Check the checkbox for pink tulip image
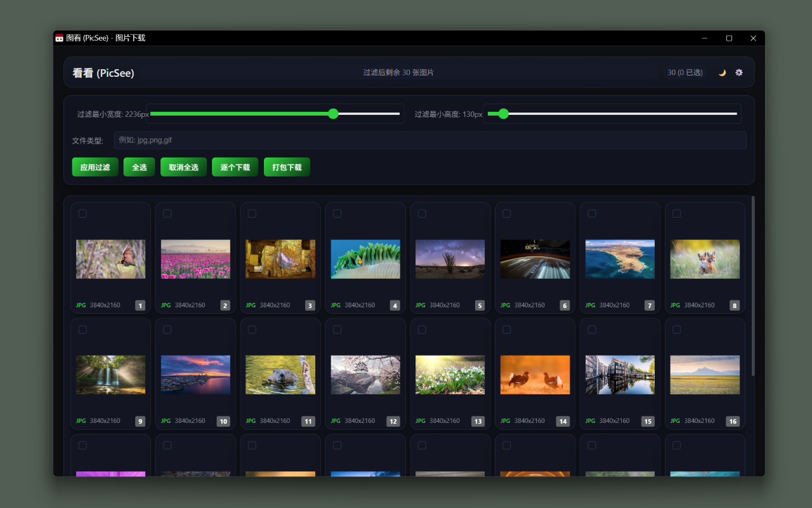The width and height of the screenshot is (812, 508). (167, 214)
